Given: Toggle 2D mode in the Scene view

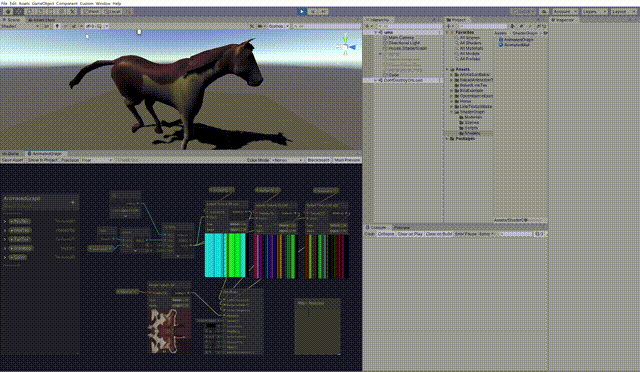Looking at the screenshot, I should [x=46, y=26].
